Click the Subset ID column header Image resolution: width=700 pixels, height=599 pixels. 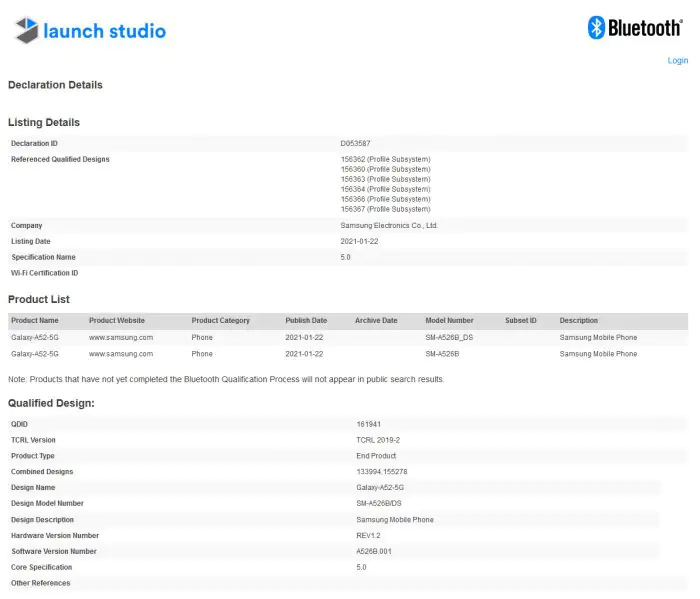tap(521, 320)
